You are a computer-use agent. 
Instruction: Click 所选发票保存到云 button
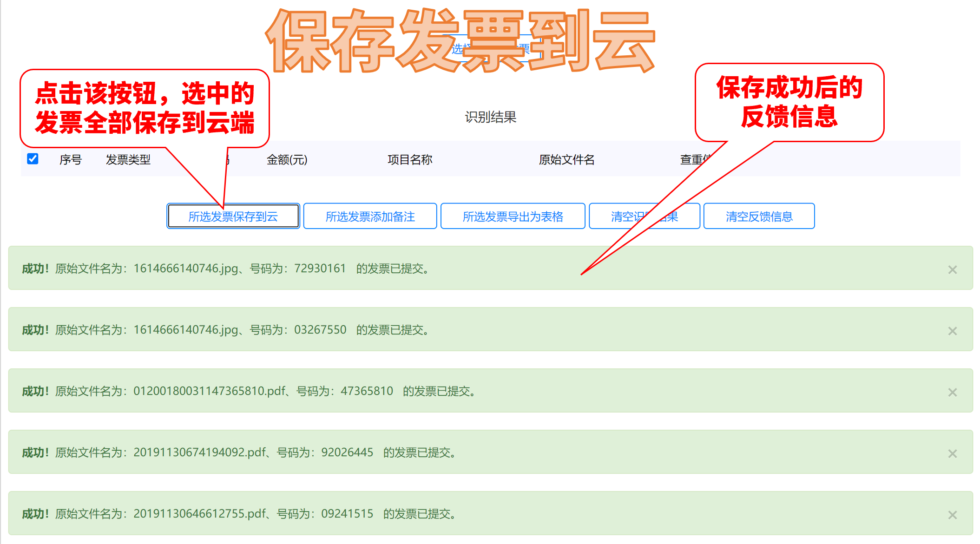tap(233, 216)
